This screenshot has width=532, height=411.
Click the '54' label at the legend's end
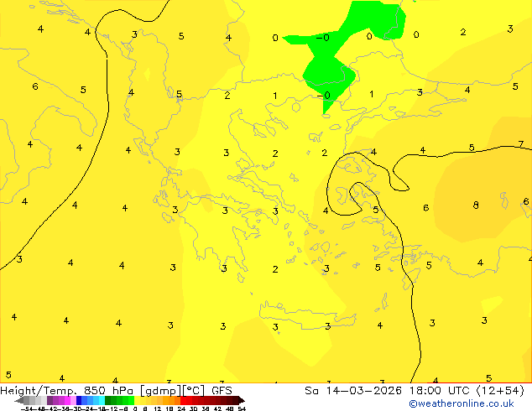point(242,409)
